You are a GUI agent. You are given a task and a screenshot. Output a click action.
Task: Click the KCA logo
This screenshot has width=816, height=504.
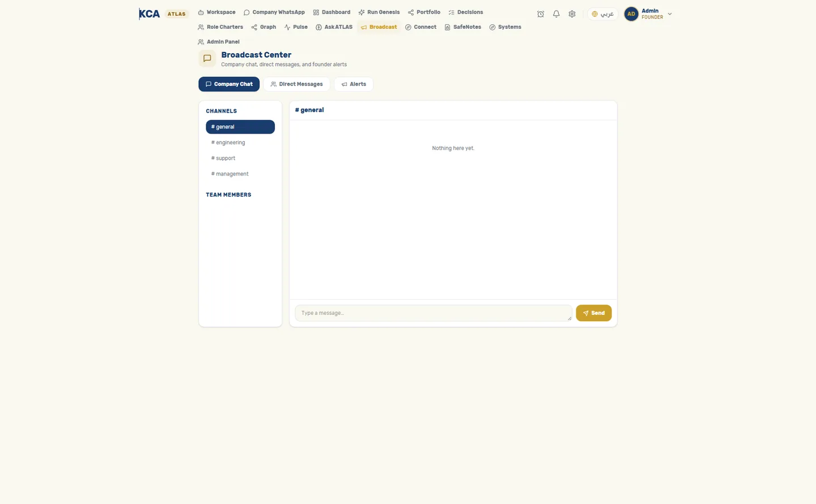click(x=150, y=14)
